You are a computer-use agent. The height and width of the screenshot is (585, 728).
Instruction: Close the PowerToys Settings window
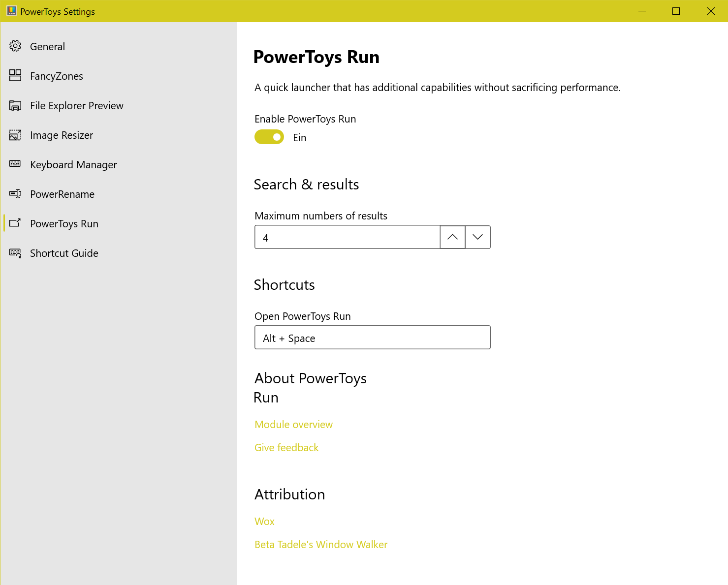[711, 11]
